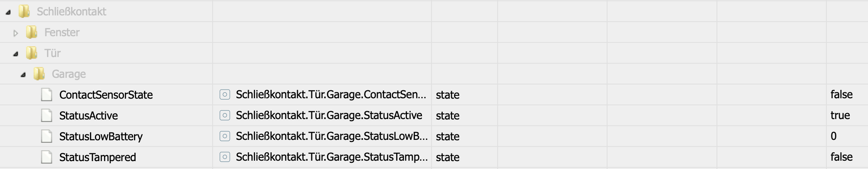868x169 pixels.
Task: Collapse the Garage folder arrow
Action: (x=23, y=75)
